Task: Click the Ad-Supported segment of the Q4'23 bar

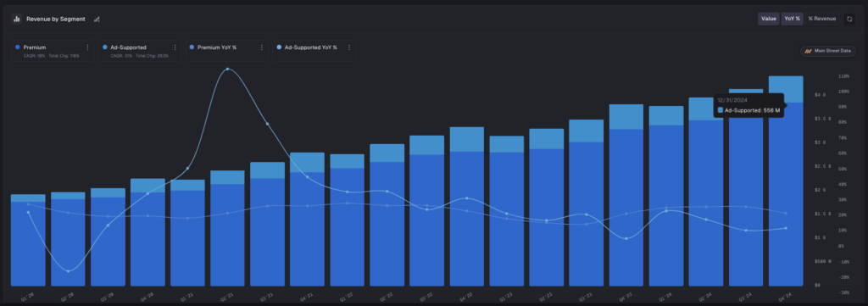Action: (x=626, y=117)
